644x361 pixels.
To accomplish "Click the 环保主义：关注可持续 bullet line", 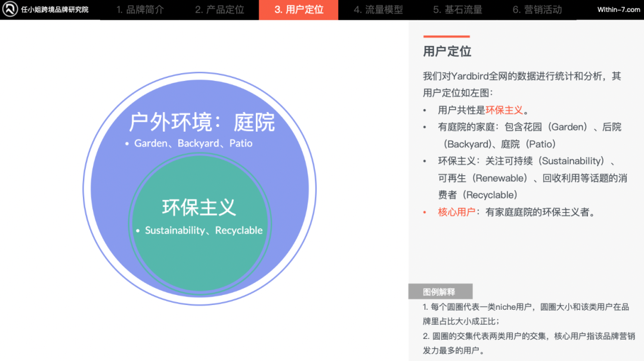I will click(527, 161).
